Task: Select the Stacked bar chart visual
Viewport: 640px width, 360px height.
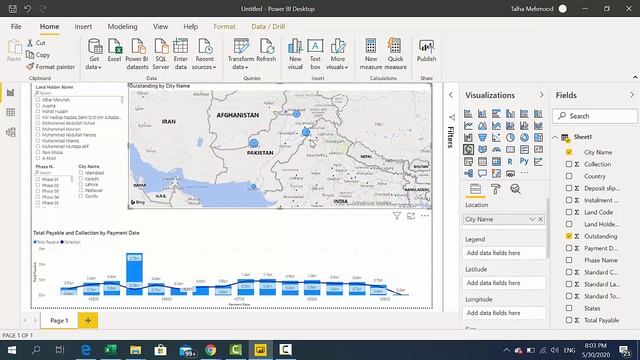Action: pos(468,113)
